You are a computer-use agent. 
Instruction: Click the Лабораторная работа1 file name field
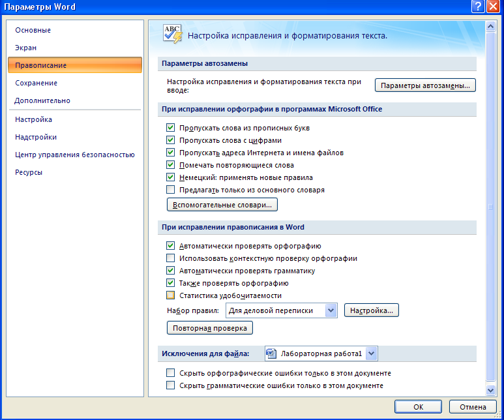[x=321, y=353]
